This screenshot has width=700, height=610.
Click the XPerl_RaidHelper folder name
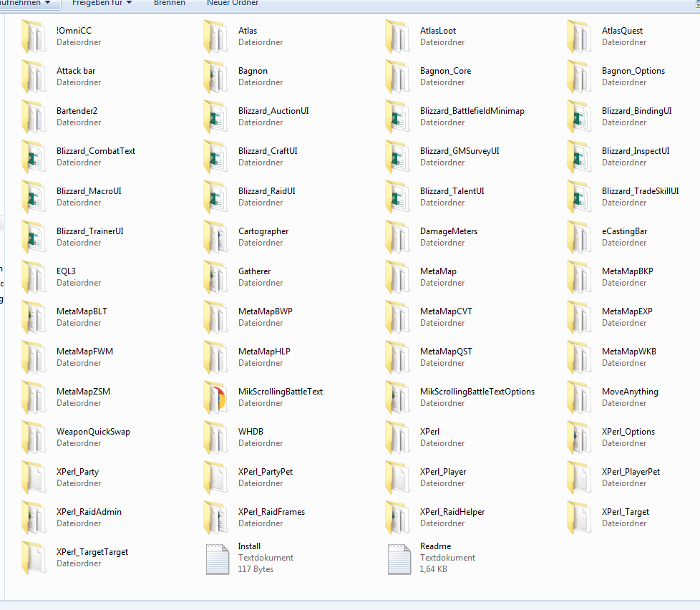pos(452,512)
